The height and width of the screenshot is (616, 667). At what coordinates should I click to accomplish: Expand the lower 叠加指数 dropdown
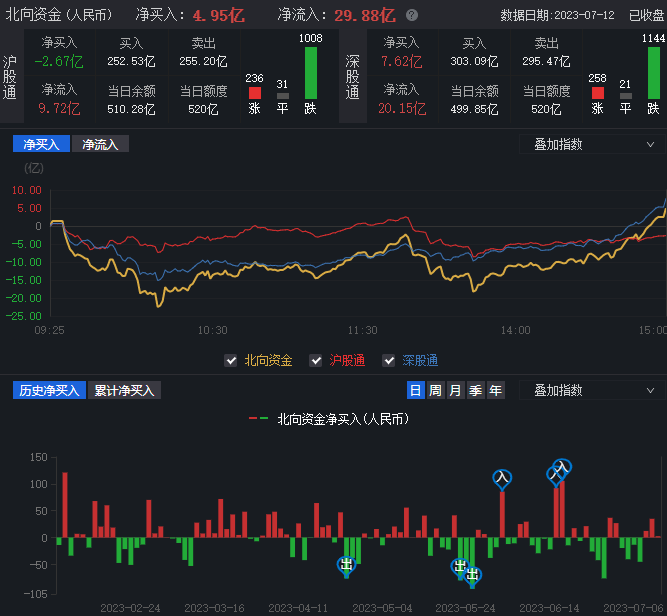coord(591,390)
